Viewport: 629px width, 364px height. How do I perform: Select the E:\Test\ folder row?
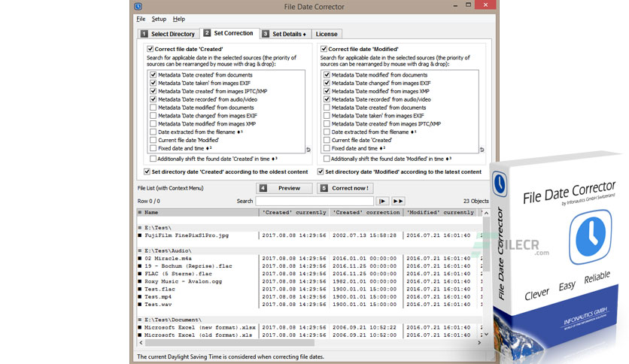309,228
